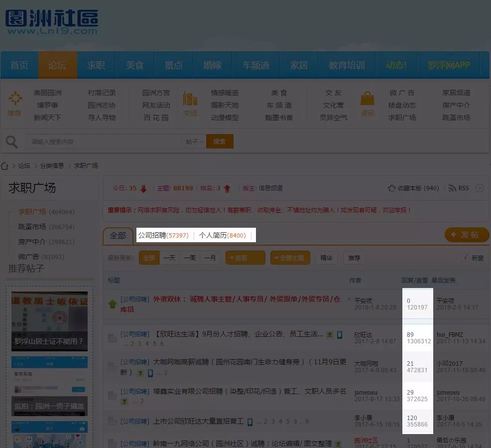Click the thread icon before 璋鑫实业 post
The width and height of the screenshot is (491, 448).
tap(112, 395)
